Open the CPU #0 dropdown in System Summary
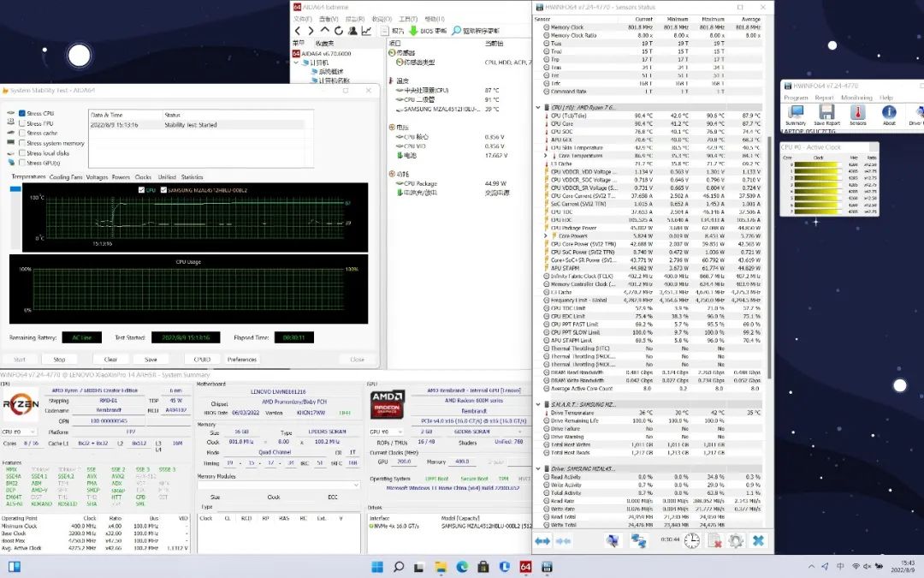This screenshot has width=924, height=578. pos(20,432)
